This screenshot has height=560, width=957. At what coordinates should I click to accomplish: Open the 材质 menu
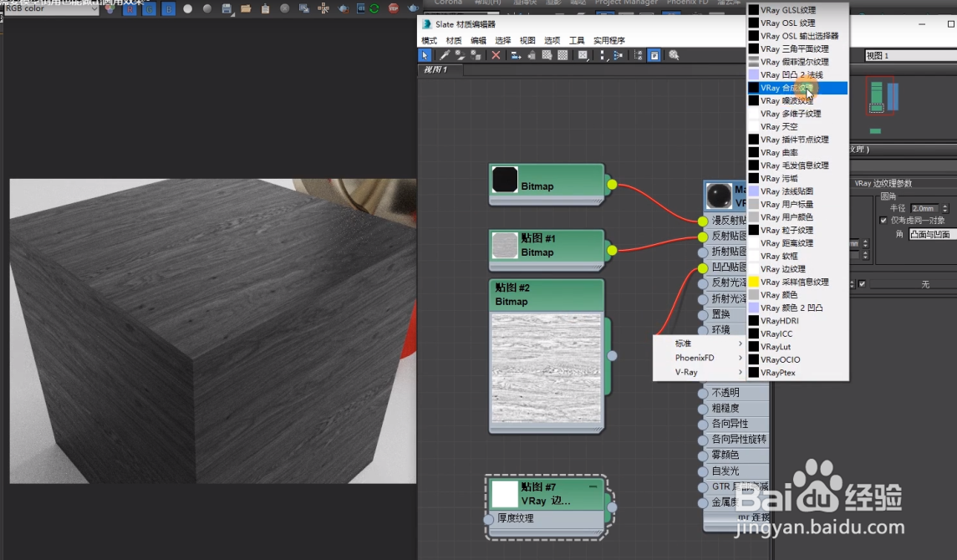click(x=454, y=40)
